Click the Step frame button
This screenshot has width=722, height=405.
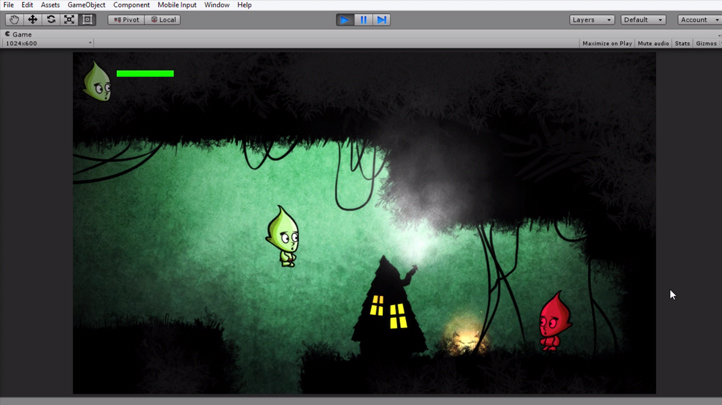[381, 20]
